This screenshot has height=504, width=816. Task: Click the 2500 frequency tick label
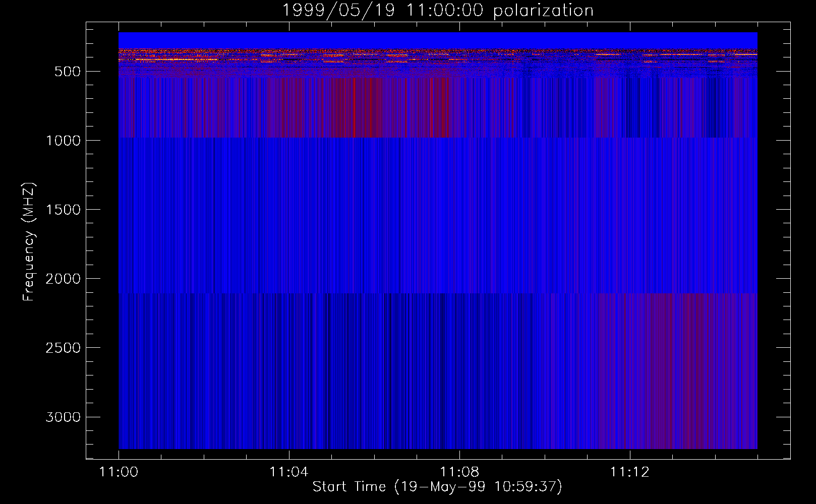coord(63,348)
